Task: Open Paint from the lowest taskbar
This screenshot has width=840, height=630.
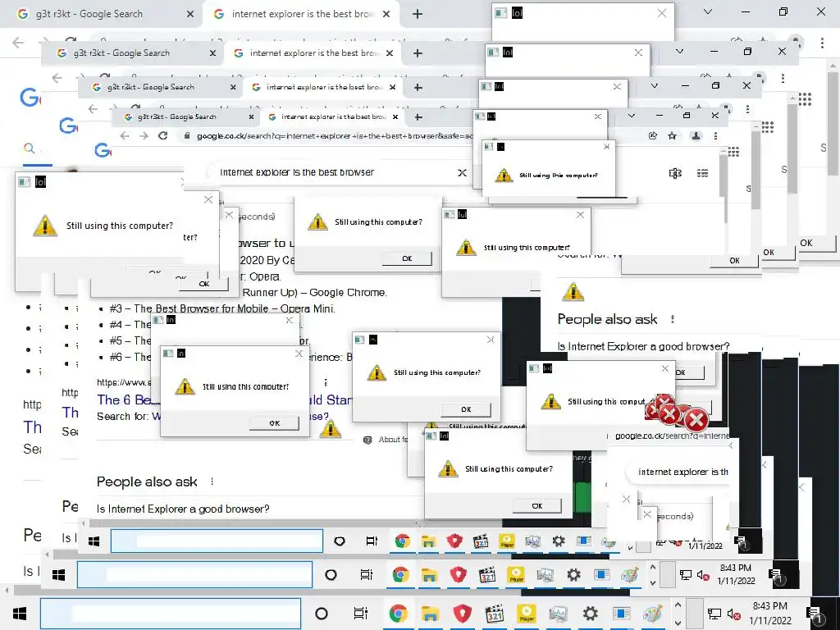Action: point(653,614)
